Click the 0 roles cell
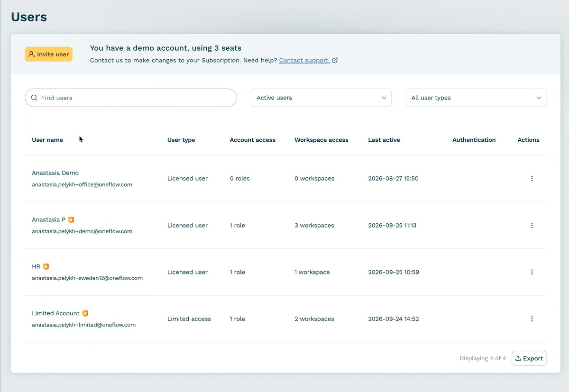Screen dimensions: 569x392 [x=240, y=179]
